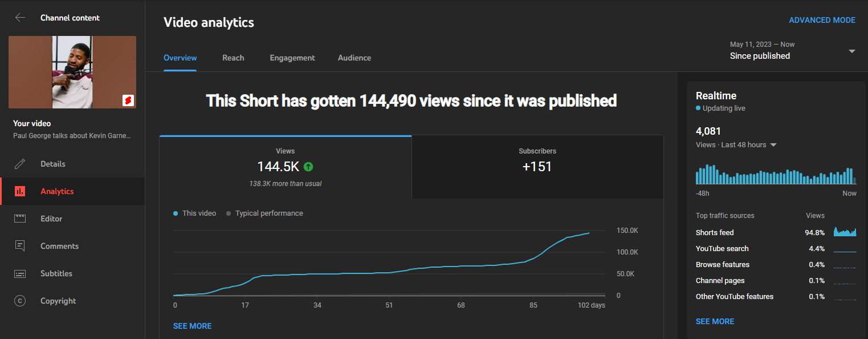The image size is (868, 339).
Task: Click the back arrow to Channel content
Action: click(20, 18)
